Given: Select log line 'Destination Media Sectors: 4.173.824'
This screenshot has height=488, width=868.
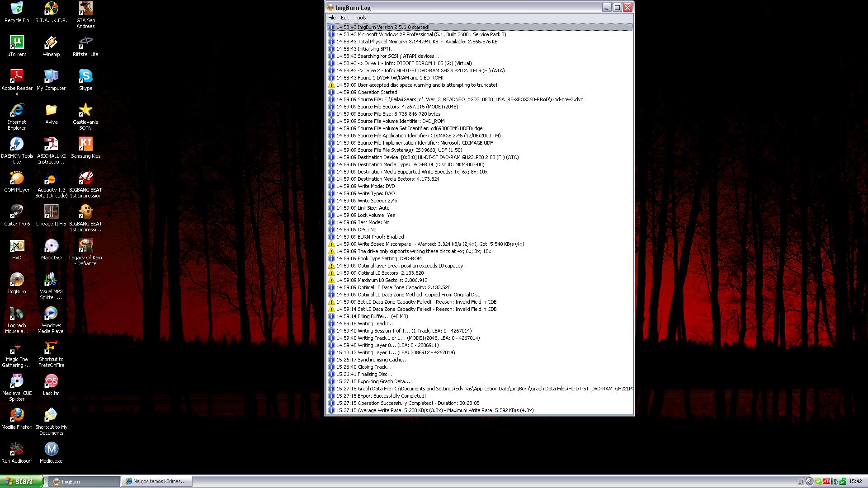Looking at the screenshot, I should [479, 179].
